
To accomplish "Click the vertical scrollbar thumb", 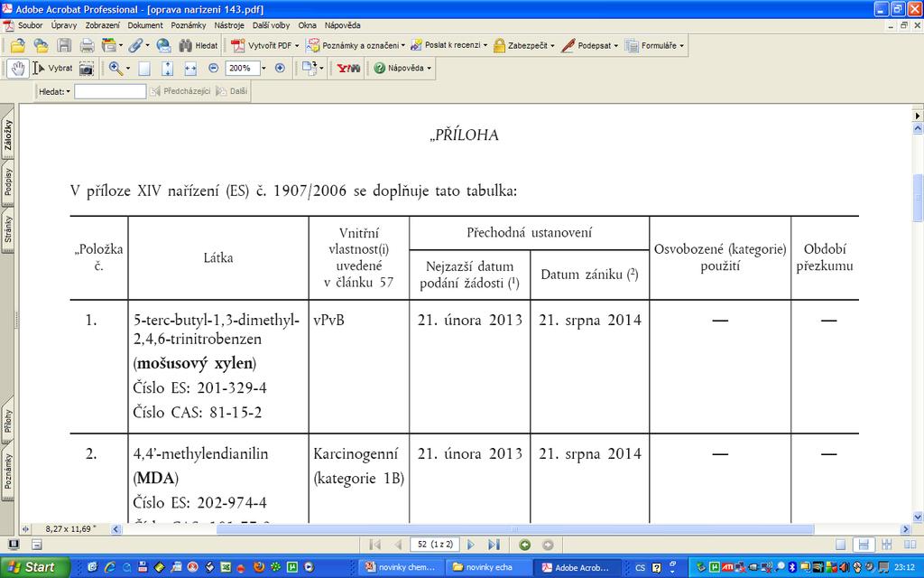I will 918,198.
